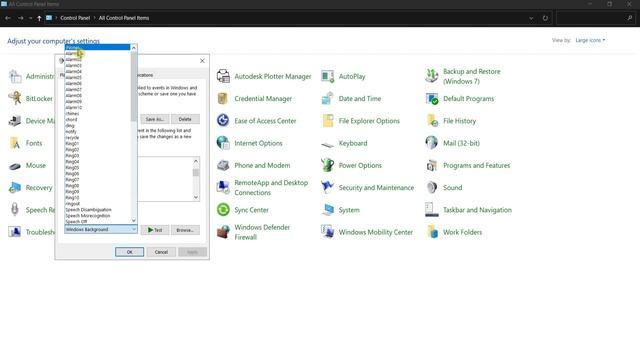Open RemoteApp and Desktop Connections icon
This screenshot has height=360, width=640.
[x=223, y=187]
